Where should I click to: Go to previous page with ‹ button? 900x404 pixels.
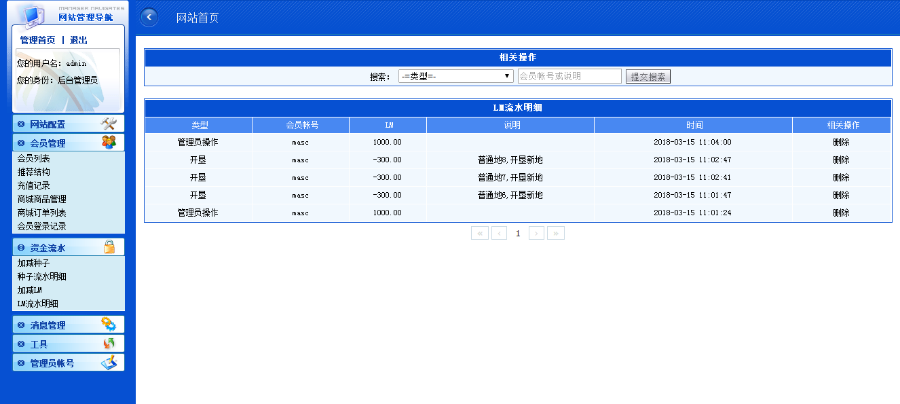499,233
